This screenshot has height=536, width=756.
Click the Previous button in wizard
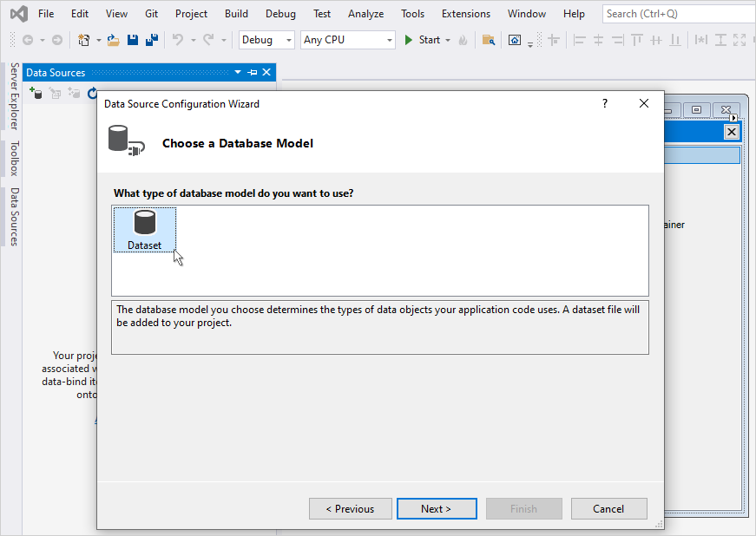tap(349, 508)
